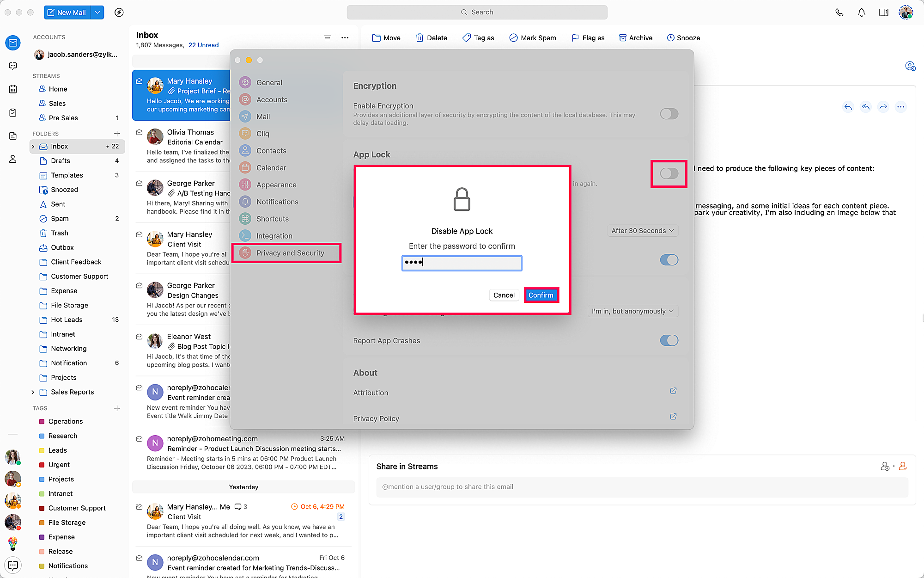
Task: Disable the Report App Crashes toggle
Action: (669, 341)
